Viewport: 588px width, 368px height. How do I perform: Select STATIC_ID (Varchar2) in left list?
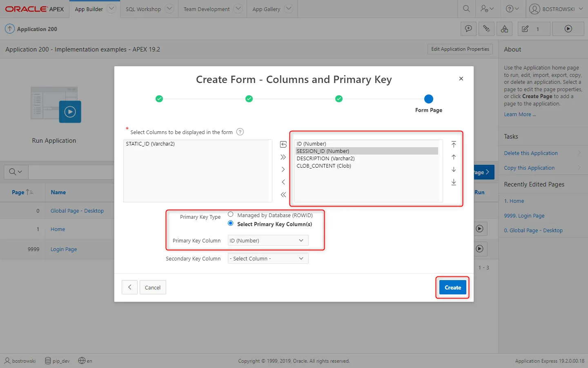[150, 144]
